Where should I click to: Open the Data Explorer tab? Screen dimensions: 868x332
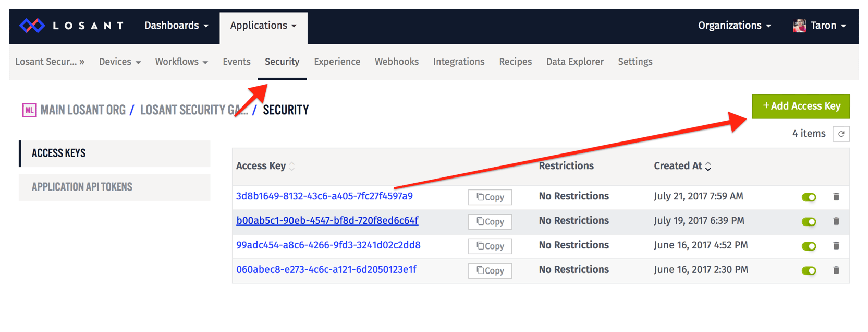click(574, 62)
